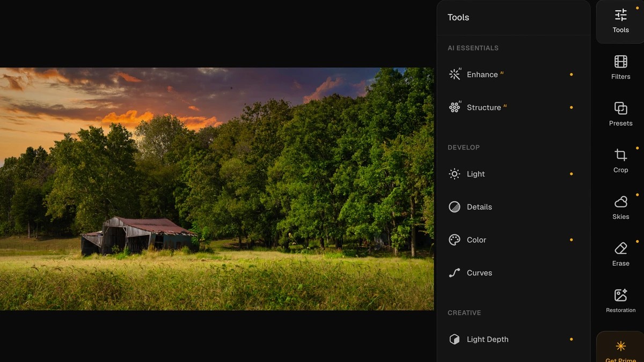Open the Light Depth creative tool label
Screen dimensions: 644x362
(488, 339)
